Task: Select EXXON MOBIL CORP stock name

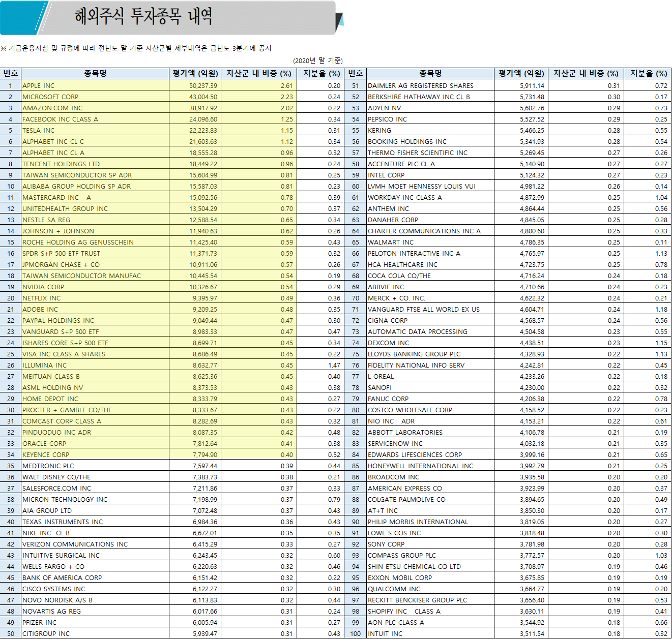Action: click(x=430, y=577)
